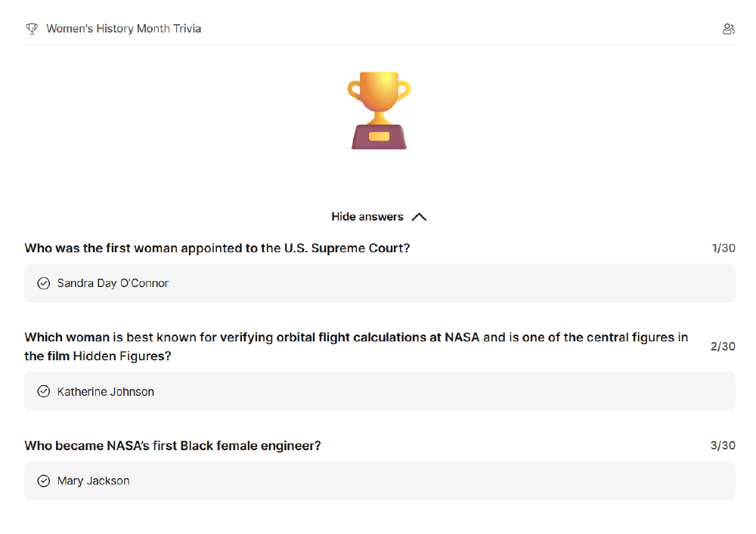Click the U.S. Supreme Court question text
Screen dimensions: 756x534
point(217,248)
